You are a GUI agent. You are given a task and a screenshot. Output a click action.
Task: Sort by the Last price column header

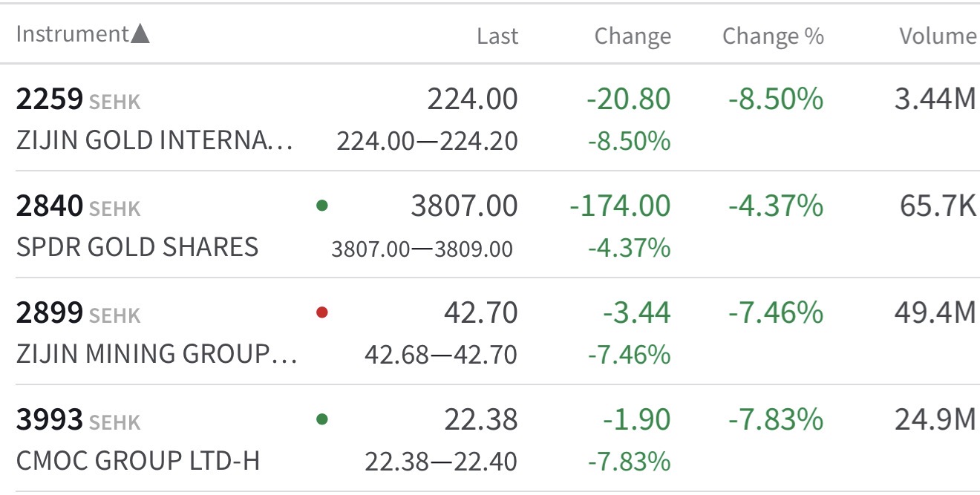click(497, 36)
